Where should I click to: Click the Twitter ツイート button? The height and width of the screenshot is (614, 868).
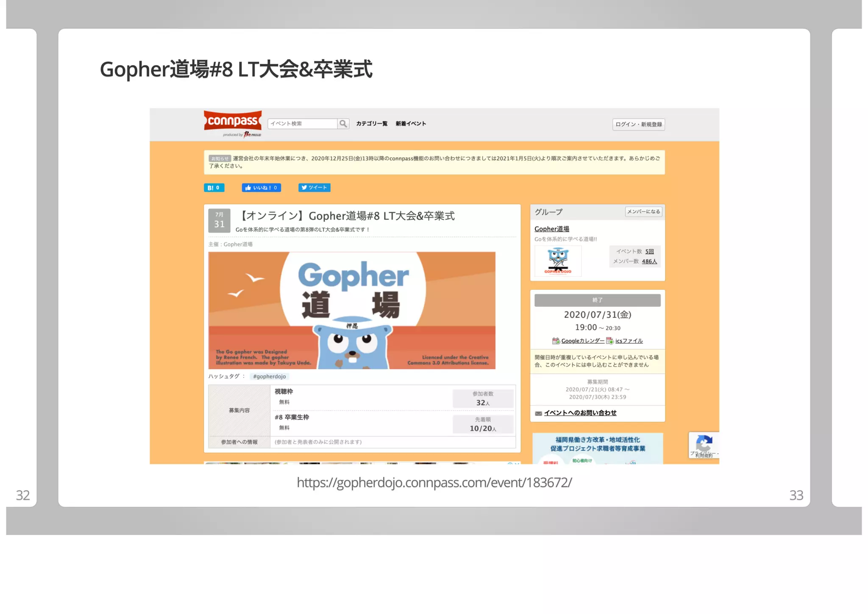click(314, 188)
